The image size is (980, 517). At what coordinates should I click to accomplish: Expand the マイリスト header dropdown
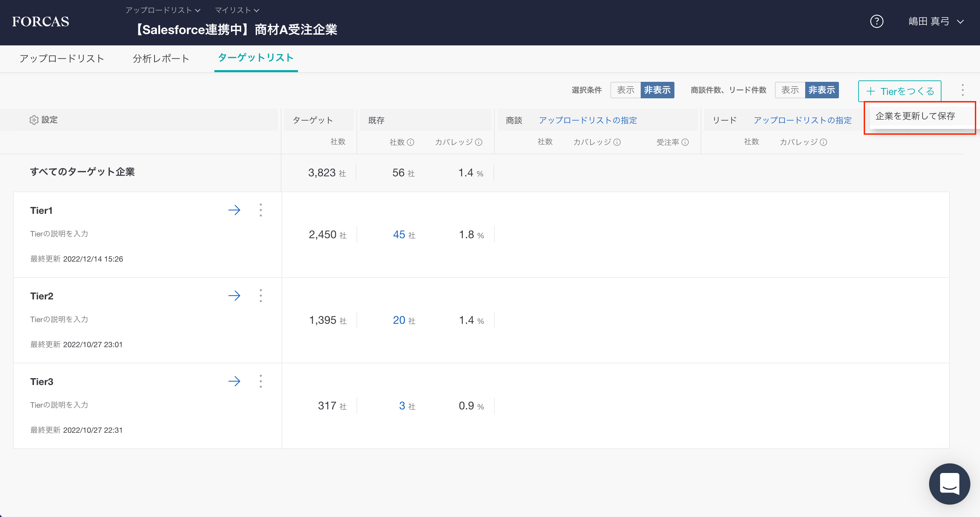click(x=237, y=10)
